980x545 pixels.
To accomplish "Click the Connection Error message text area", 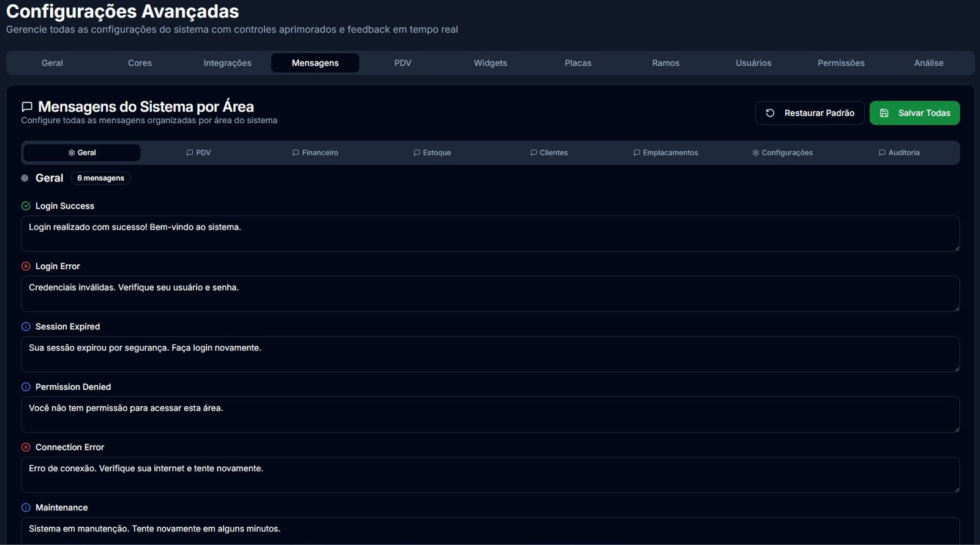I will [x=490, y=475].
